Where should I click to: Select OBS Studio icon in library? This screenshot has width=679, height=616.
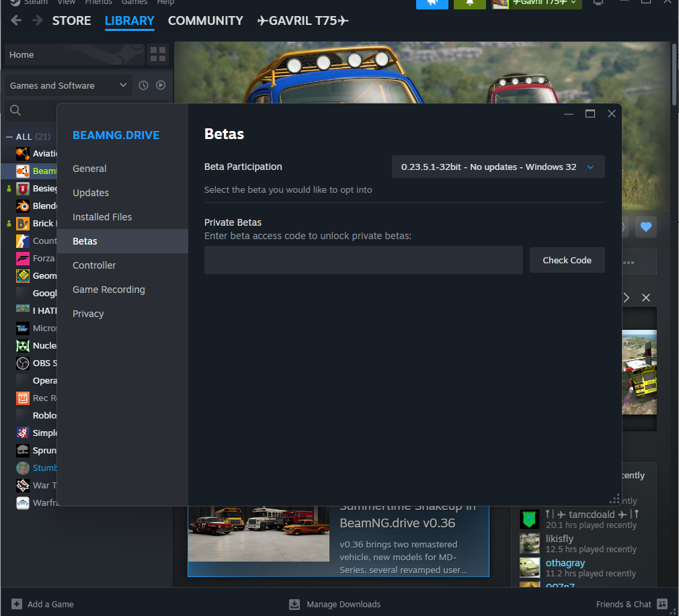(22, 363)
